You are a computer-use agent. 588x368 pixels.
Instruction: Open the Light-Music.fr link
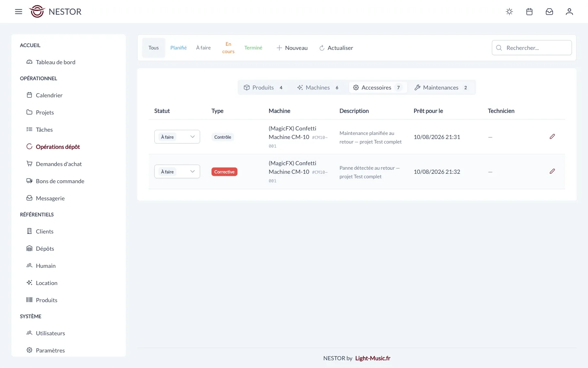click(373, 358)
